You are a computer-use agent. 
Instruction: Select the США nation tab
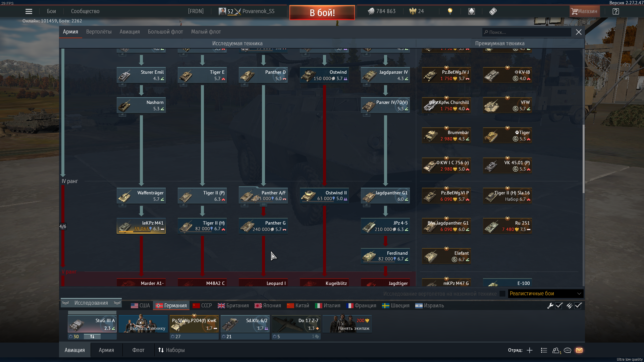pyautogui.click(x=140, y=306)
